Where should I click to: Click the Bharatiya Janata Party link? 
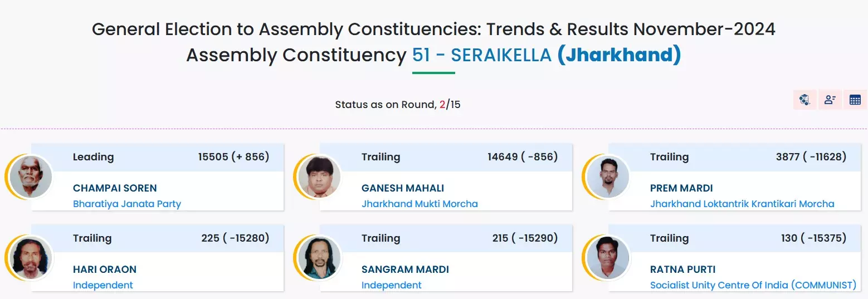pyautogui.click(x=127, y=204)
